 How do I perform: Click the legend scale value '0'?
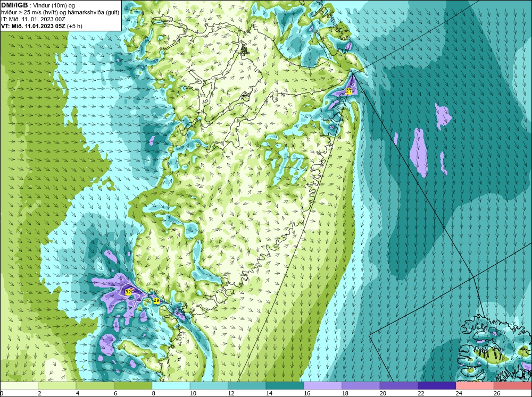coord(2,393)
